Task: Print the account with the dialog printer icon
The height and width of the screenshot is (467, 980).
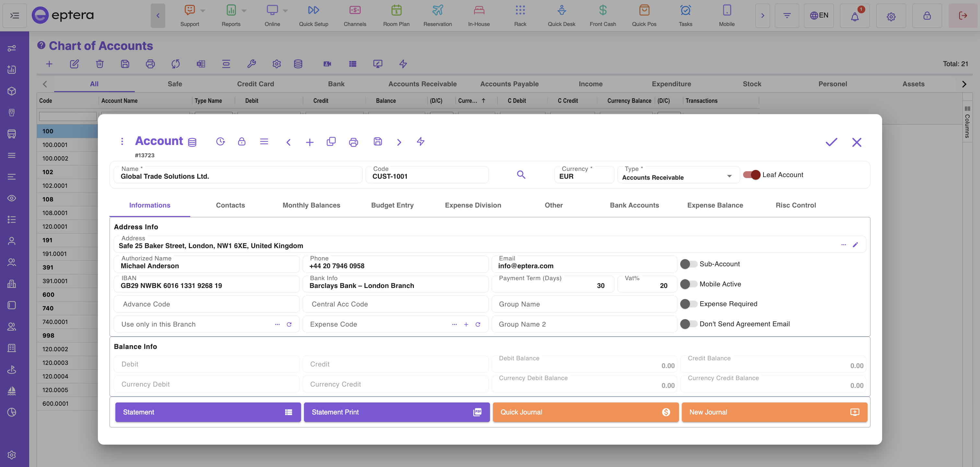Action: [354, 142]
